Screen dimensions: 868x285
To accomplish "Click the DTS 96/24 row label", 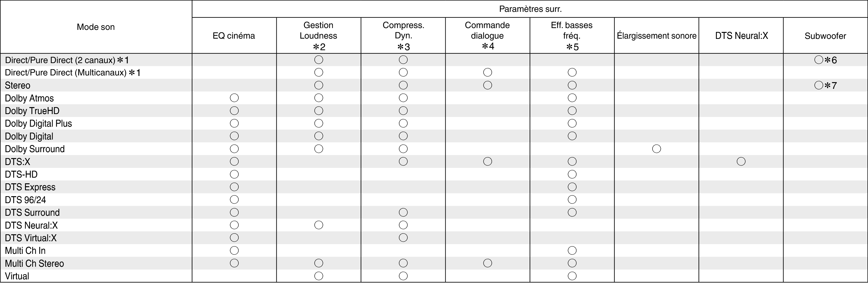I will tap(25, 200).
